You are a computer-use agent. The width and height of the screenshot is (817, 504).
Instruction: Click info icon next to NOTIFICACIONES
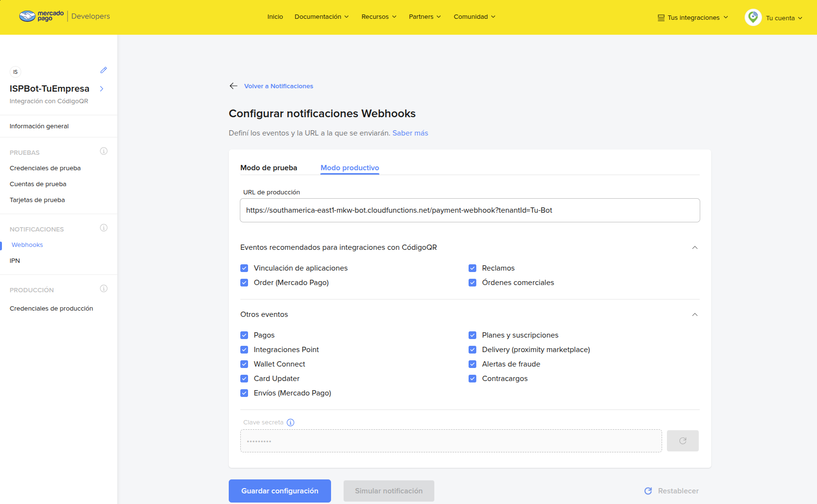pyautogui.click(x=103, y=228)
